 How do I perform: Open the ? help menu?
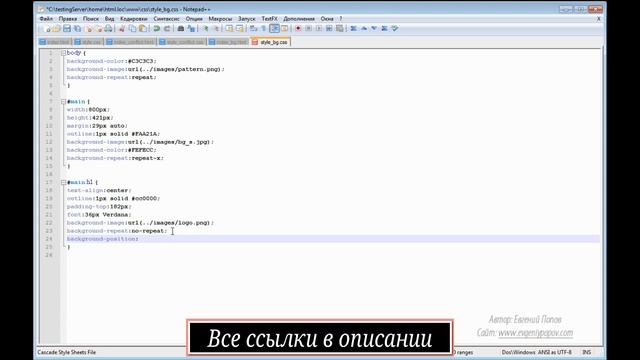[341, 19]
